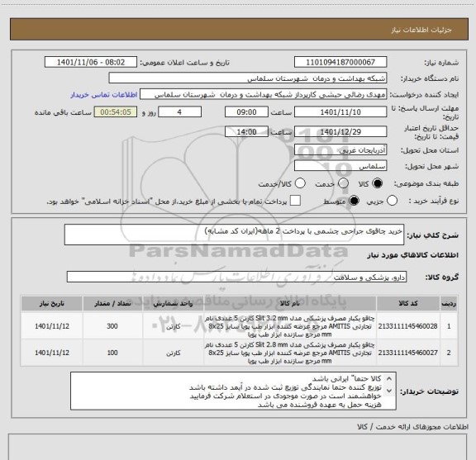
Task: Open the اطلاعات تماس خریدار link
Action: point(104,95)
